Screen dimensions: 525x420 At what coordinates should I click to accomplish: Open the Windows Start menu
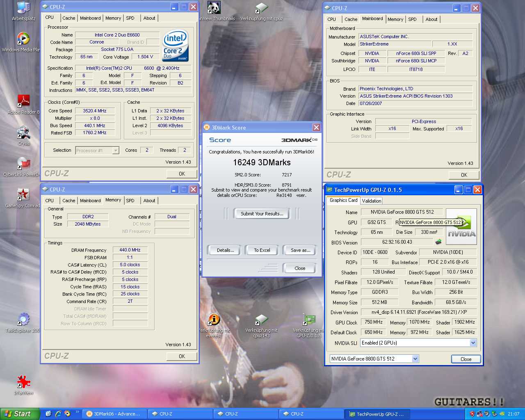coord(20,414)
